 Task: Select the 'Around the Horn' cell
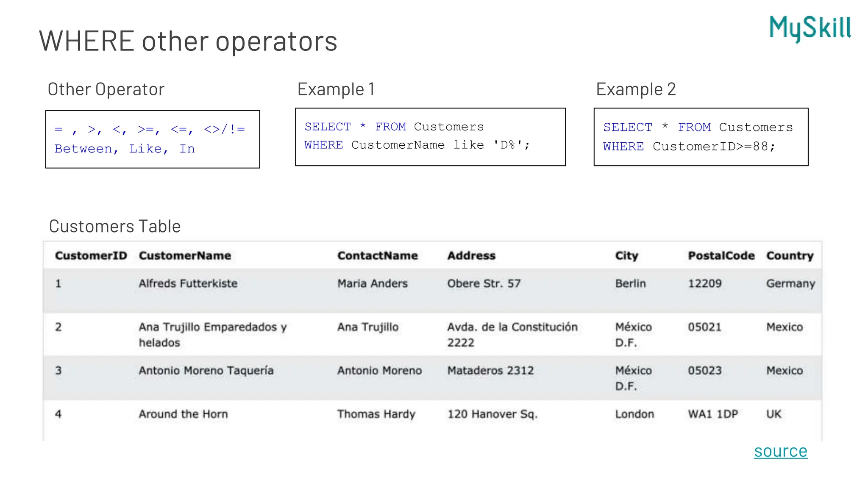[184, 414]
